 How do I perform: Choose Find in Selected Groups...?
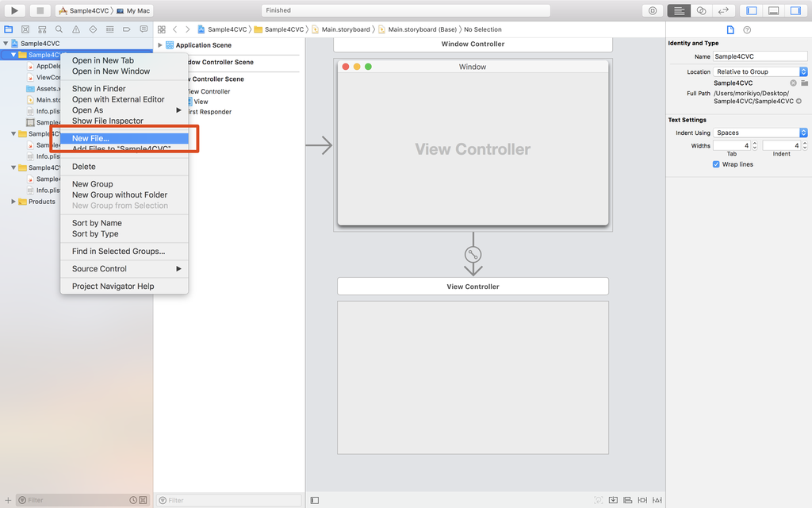click(x=124, y=251)
